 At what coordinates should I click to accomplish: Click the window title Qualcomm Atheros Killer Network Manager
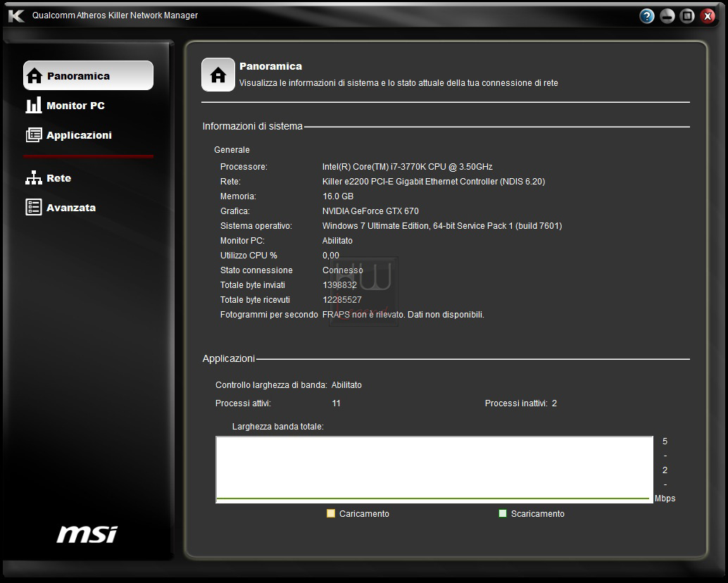(x=115, y=15)
